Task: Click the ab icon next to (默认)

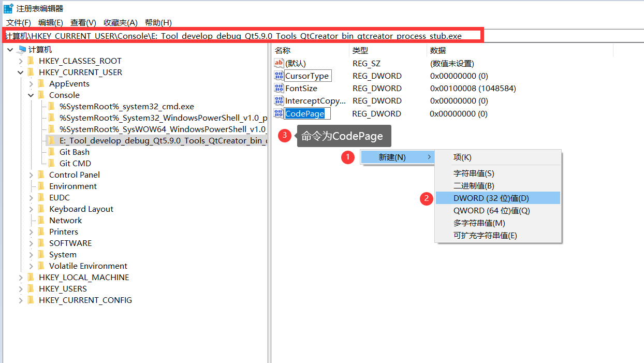Action: (279, 63)
